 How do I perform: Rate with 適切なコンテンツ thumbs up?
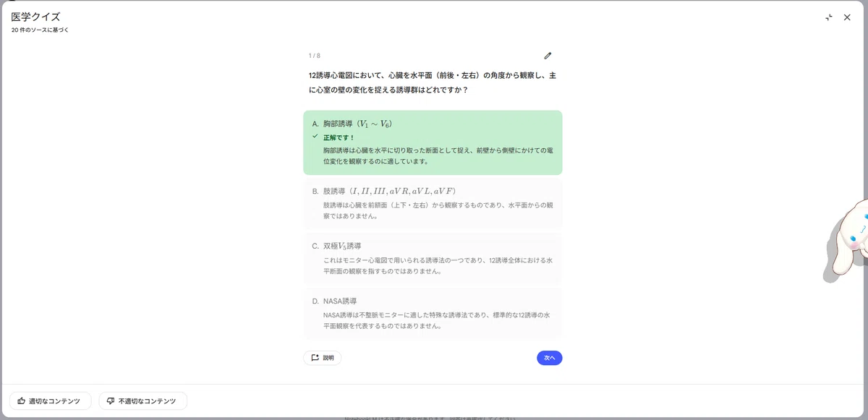coord(50,400)
